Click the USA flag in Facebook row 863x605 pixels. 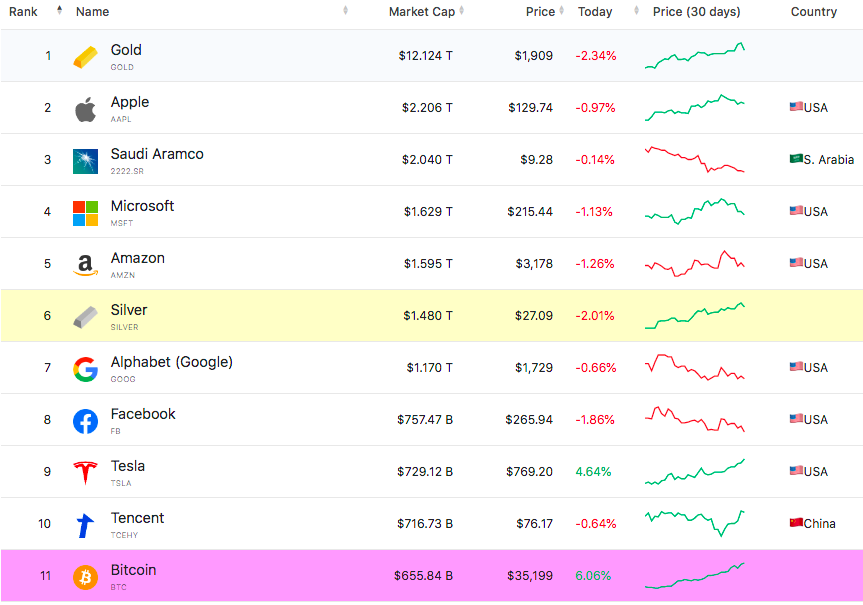(796, 418)
